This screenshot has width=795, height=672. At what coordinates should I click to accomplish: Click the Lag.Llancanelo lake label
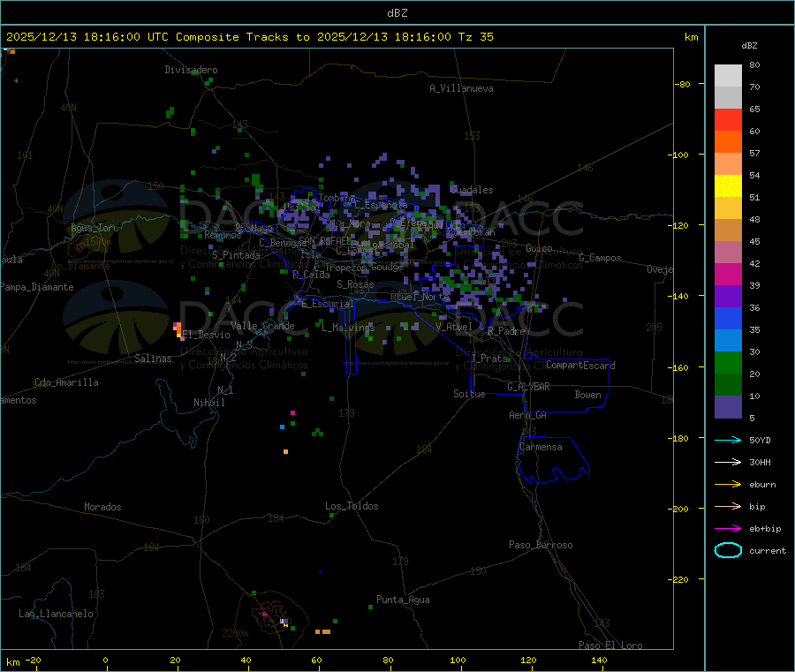56,614
